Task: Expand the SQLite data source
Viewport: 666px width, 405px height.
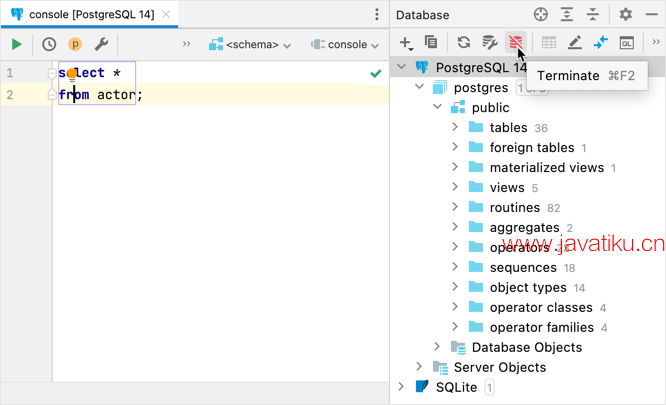Action: [401, 387]
